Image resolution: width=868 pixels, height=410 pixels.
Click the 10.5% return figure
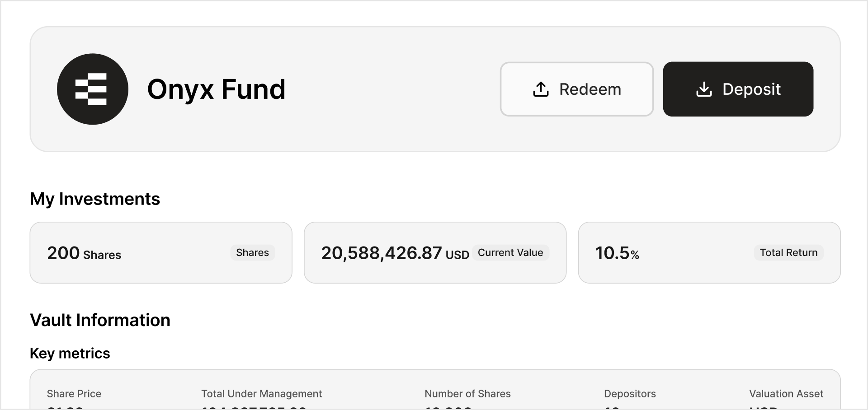click(617, 253)
